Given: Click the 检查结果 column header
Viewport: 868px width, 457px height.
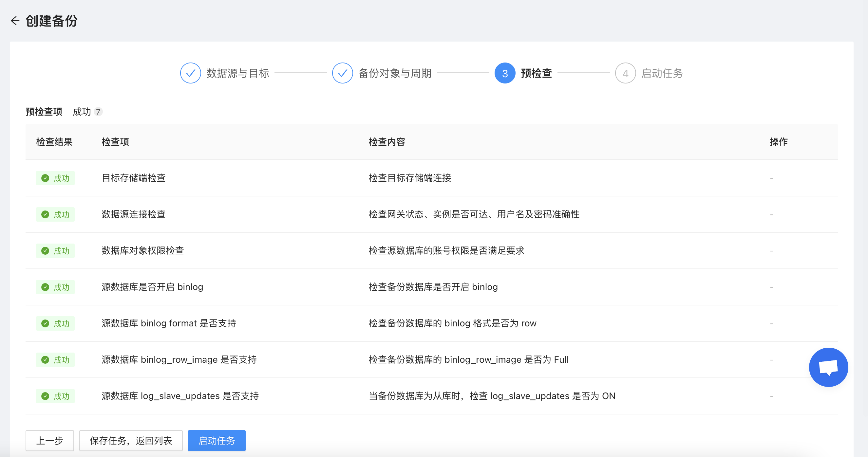Looking at the screenshot, I should [x=54, y=142].
